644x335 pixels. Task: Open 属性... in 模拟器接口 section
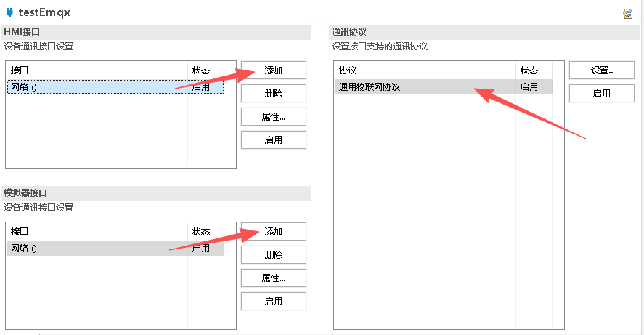(273, 278)
